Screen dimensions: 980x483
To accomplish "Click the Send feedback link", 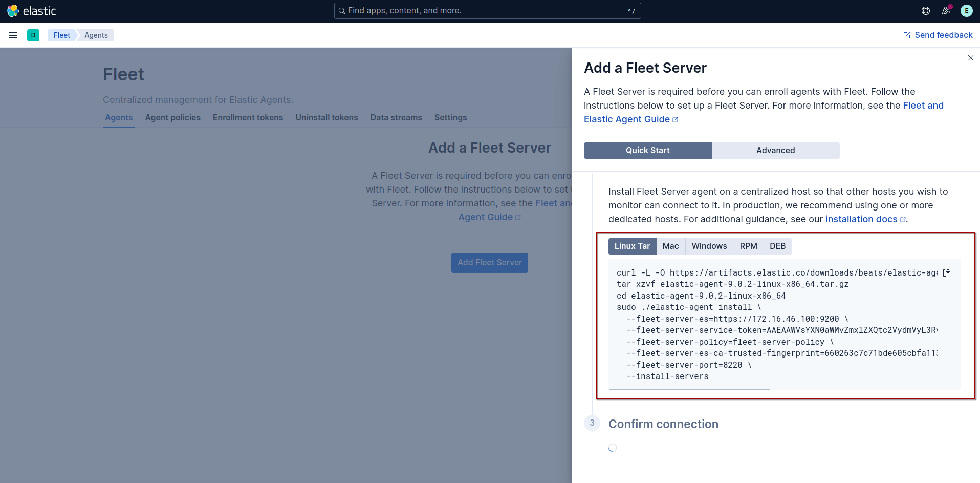I will pos(938,35).
